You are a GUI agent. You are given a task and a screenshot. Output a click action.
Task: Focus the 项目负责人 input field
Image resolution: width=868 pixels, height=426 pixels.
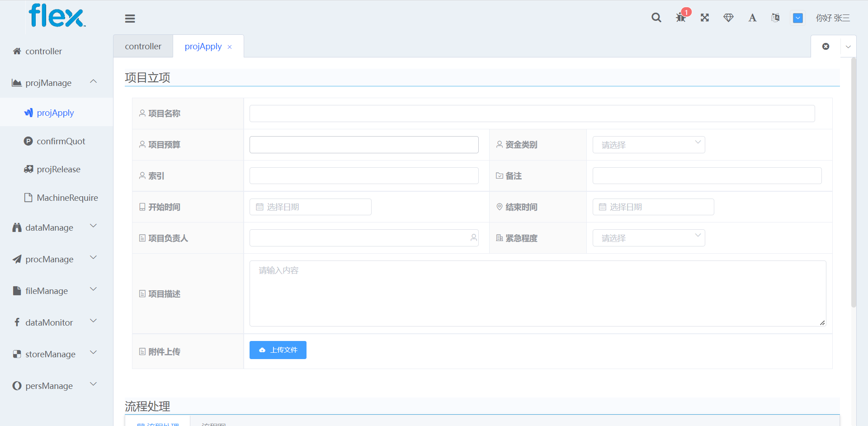pyautogui.click(x=364, y=238)
